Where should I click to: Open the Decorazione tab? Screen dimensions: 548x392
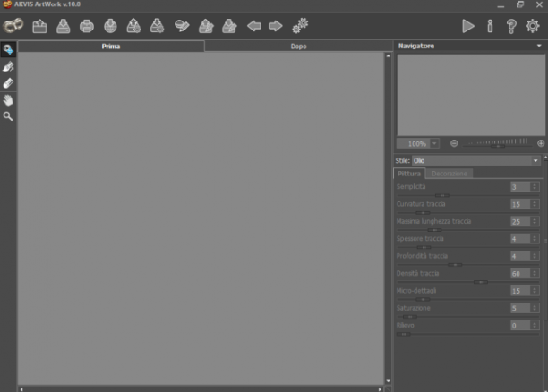(450, 174)
